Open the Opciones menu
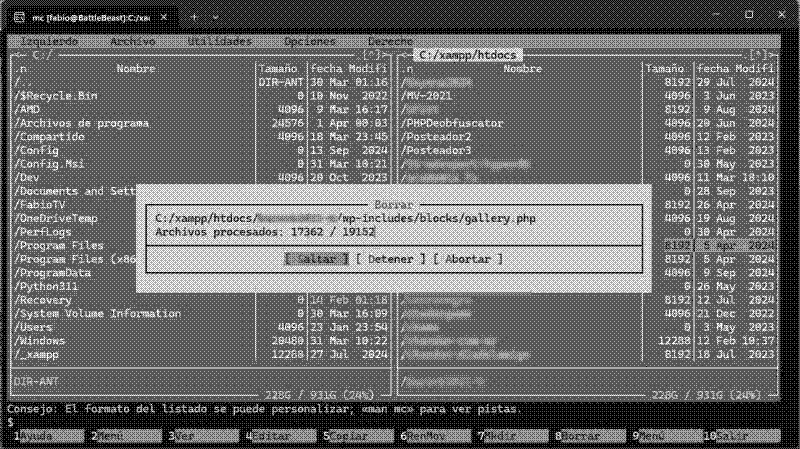 click(310, 41)
